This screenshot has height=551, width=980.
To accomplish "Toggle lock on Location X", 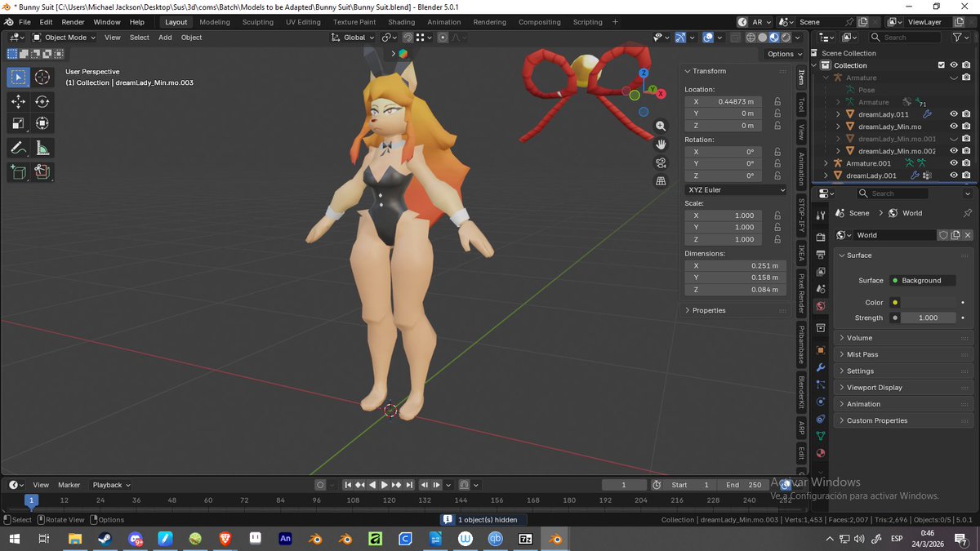I will 777,101.
